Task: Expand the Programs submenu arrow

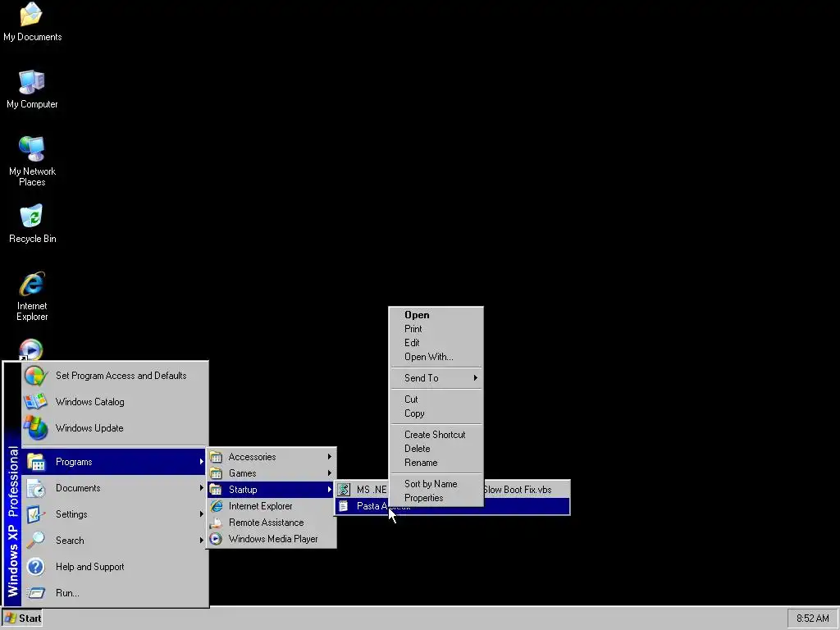Action: (202, 462)
